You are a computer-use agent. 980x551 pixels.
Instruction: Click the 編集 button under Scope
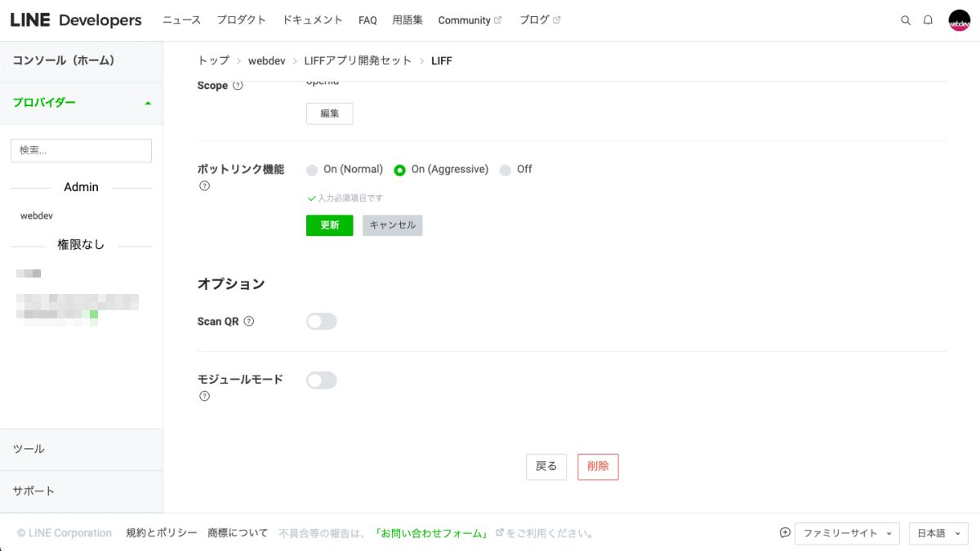click(x=330, y=113)
